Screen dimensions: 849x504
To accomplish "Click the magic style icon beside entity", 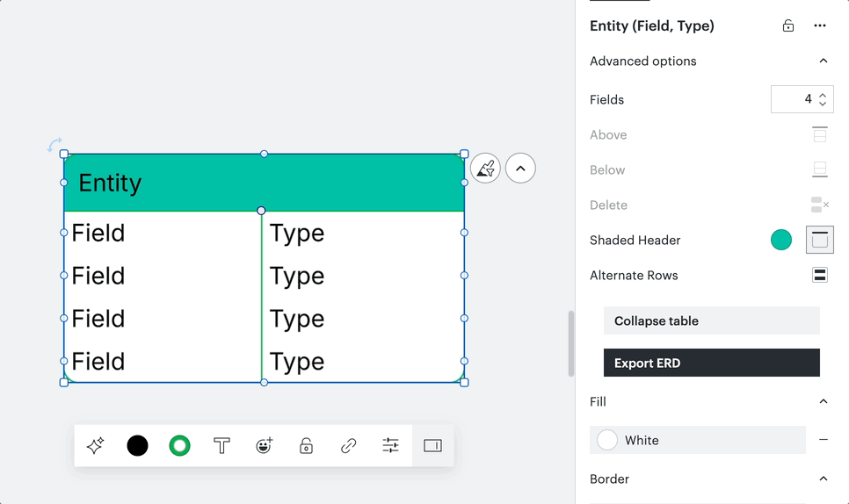I will [485, 169].
